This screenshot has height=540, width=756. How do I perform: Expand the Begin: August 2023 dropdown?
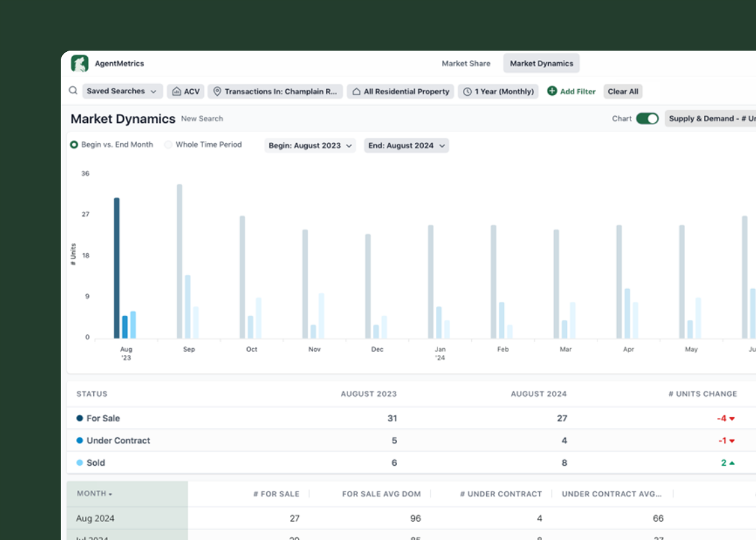tap(310, 145)
